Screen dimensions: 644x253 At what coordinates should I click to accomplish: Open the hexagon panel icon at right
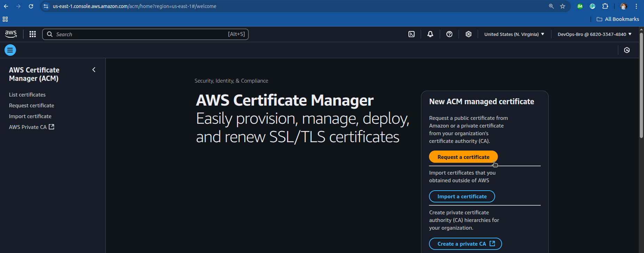627,50
